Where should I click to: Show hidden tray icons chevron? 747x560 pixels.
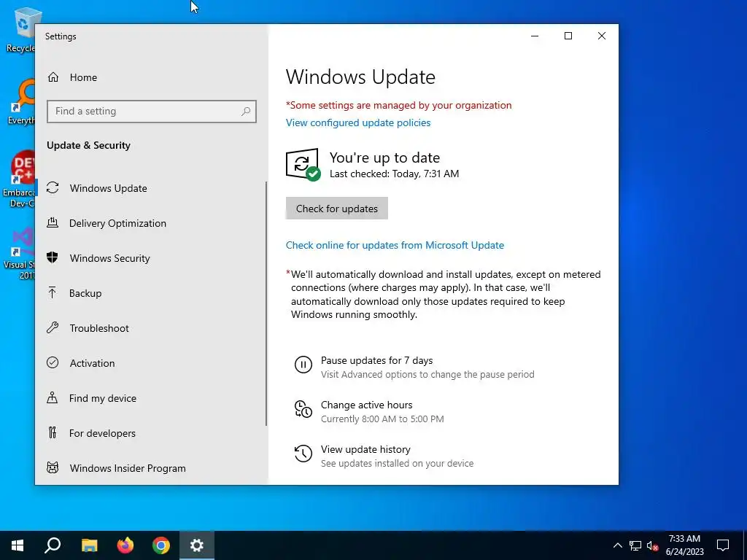tap(617, 545)
